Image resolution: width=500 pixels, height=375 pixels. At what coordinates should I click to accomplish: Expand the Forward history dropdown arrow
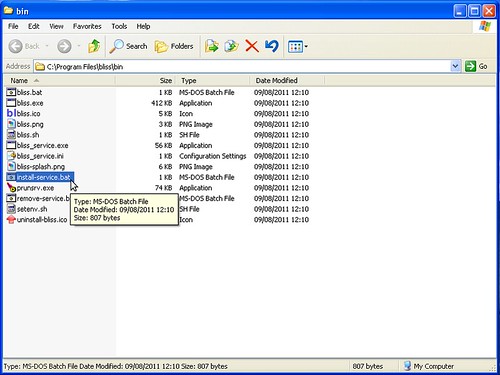(79, 46)
